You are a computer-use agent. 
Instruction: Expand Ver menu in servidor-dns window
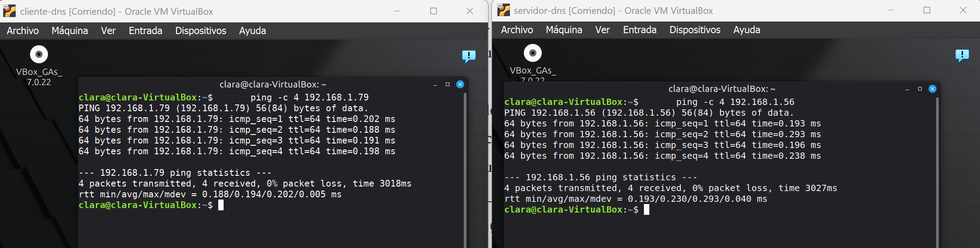click(602, 30)
